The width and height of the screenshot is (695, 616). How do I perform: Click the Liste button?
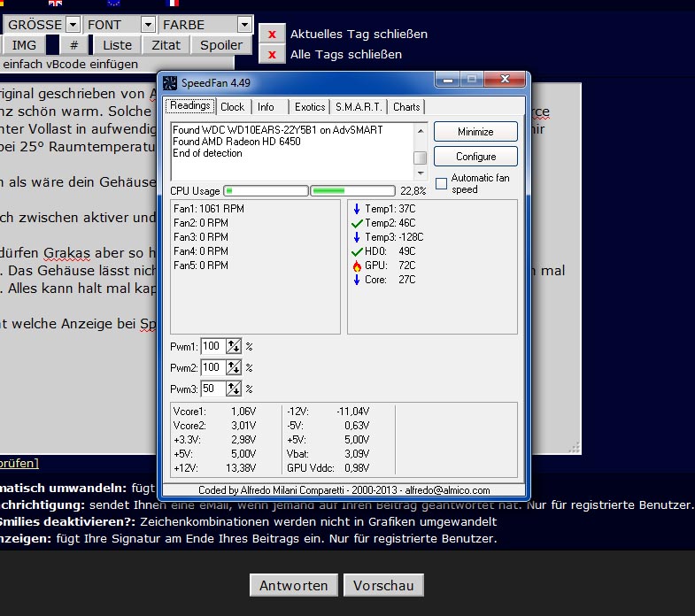[x=117, y=45]
